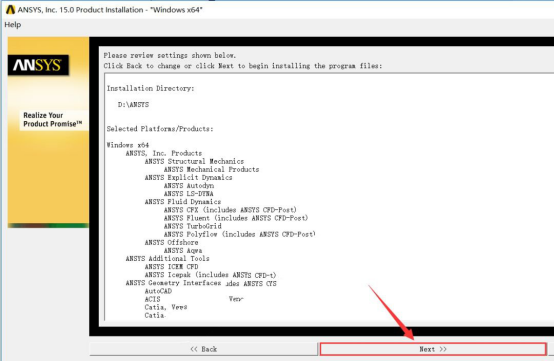
Task: Click the 'Windows x64' platform line
Action: point(128,145)
